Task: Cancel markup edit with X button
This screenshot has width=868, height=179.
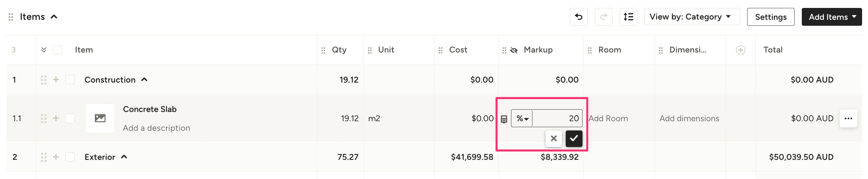Action: (553, 138)
